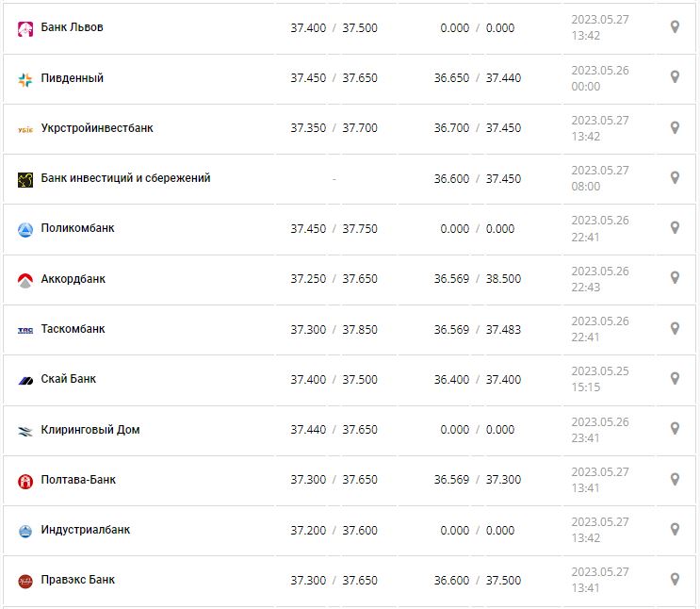Viewport: 700px width, 609px height.
Task: Select the Индустриалбанк logo icon
Action: tap(25, 531)
